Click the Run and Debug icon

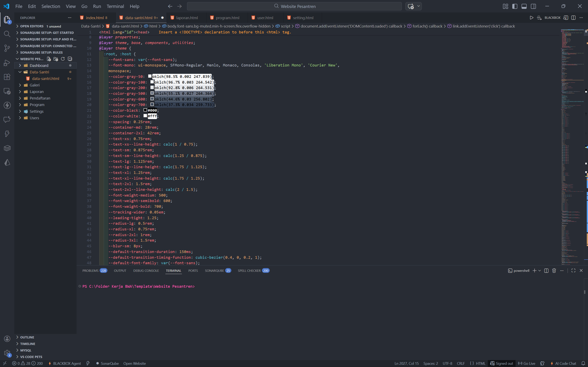pyautogui.click(x=7, y=63)
